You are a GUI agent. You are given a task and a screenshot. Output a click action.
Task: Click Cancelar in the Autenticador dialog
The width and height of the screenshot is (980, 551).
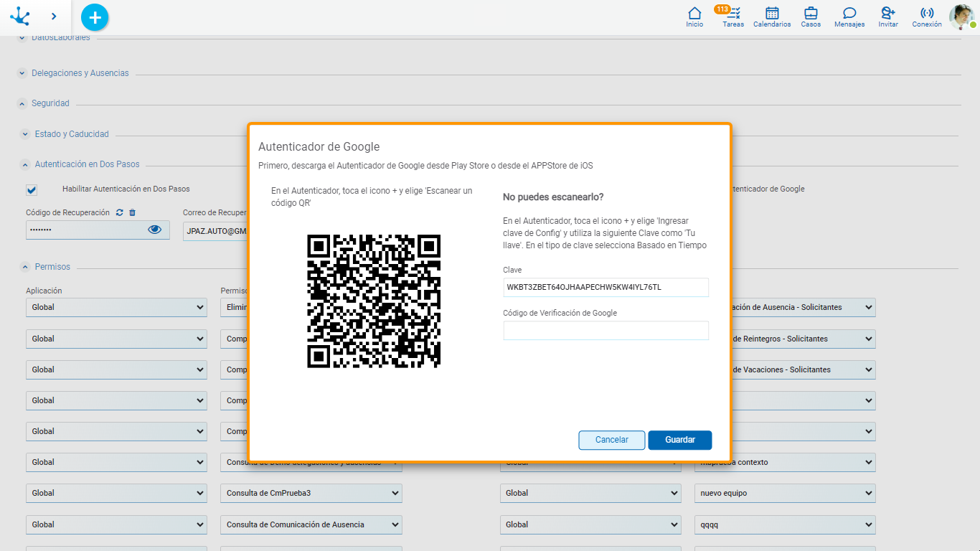612,440
